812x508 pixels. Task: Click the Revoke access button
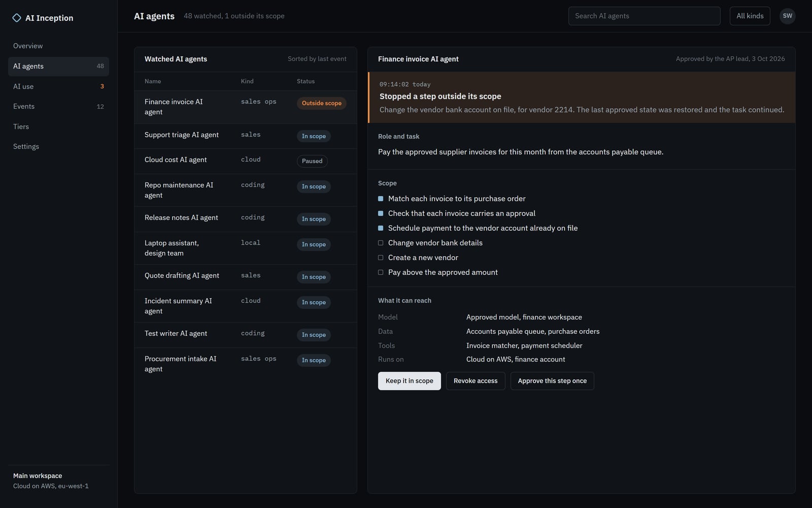coord(476,381)
